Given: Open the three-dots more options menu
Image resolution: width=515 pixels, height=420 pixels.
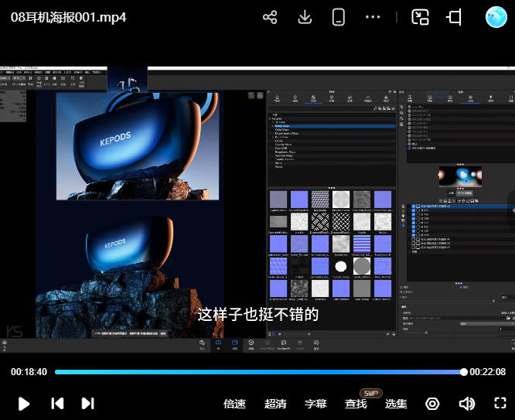Looking at the screenshot, I should (x=373, y=17).
